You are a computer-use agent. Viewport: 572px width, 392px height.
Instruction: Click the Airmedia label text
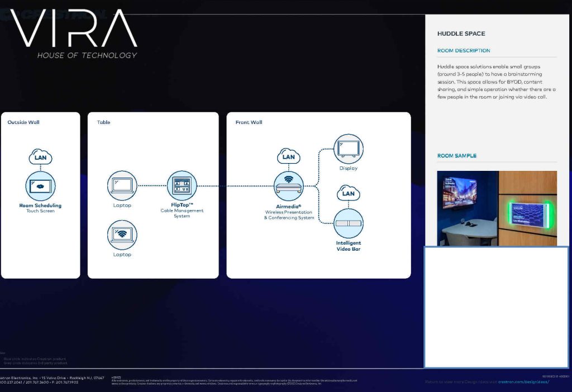289,207
